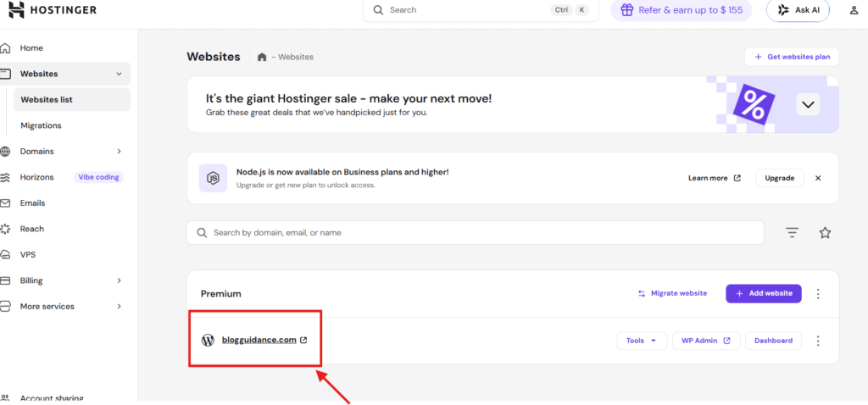
Task: Open the blogguidance.com three-dot menu
Action: (x=818, y=341)
